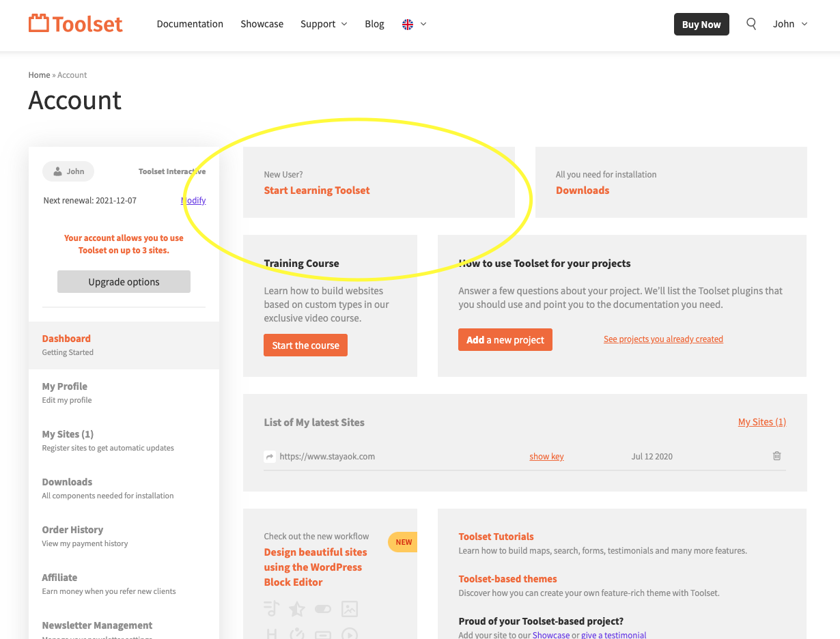This screenshot has width=840, height=639.
Task: Click the John user pill in the sidebar
Action: [68, 171]
